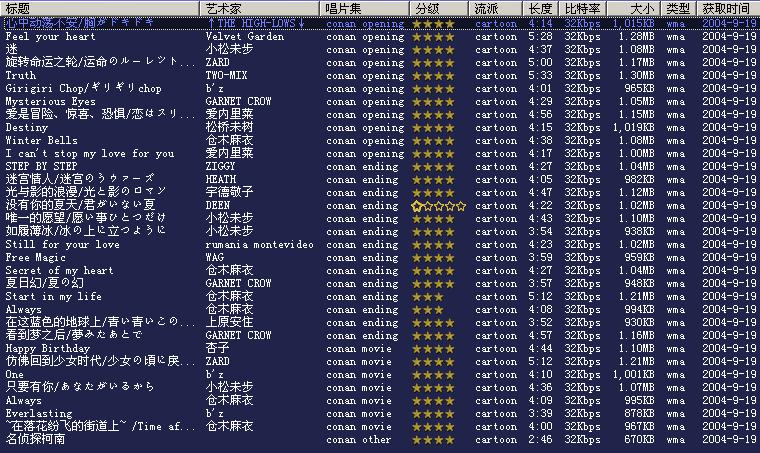The image size is (760, 453).
Task: Sort by the 获取时间 column header
Action: pyautogui.click(x=728, y=8)
